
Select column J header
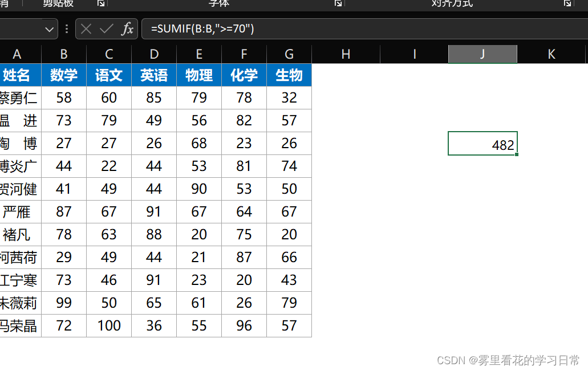coord(482,54)
